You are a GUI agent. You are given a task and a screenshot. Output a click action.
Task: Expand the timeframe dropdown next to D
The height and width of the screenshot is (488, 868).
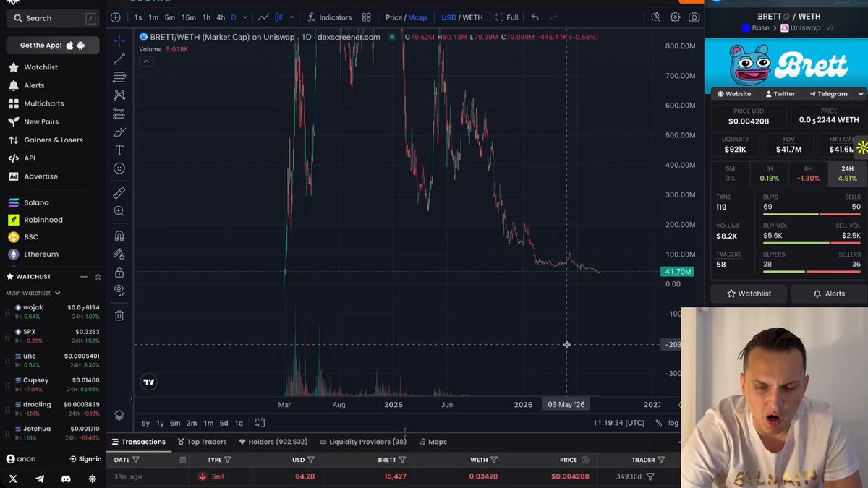(x=245, y=17)
